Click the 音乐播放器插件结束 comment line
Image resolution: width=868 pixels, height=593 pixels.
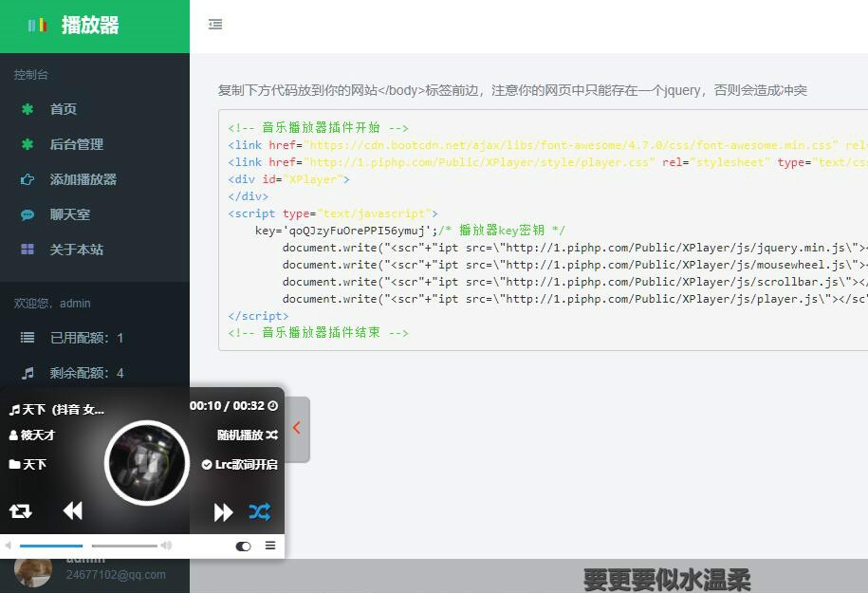coord(319,333)
